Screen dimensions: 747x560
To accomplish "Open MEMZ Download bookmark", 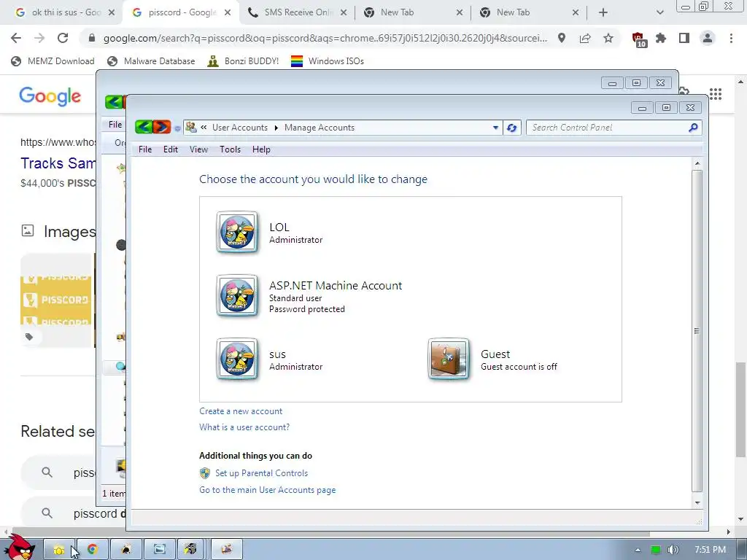I will pyautogui.click(x=53, y=61).
